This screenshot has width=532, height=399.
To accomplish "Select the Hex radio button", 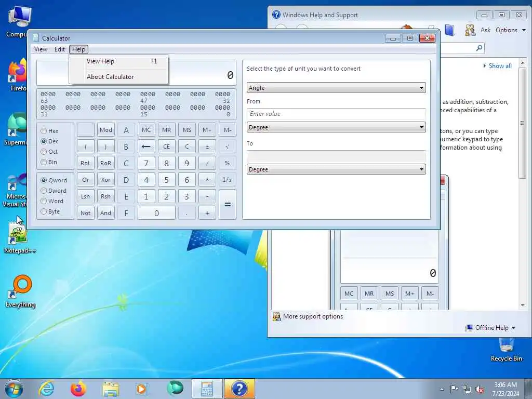I will (44, 130).
